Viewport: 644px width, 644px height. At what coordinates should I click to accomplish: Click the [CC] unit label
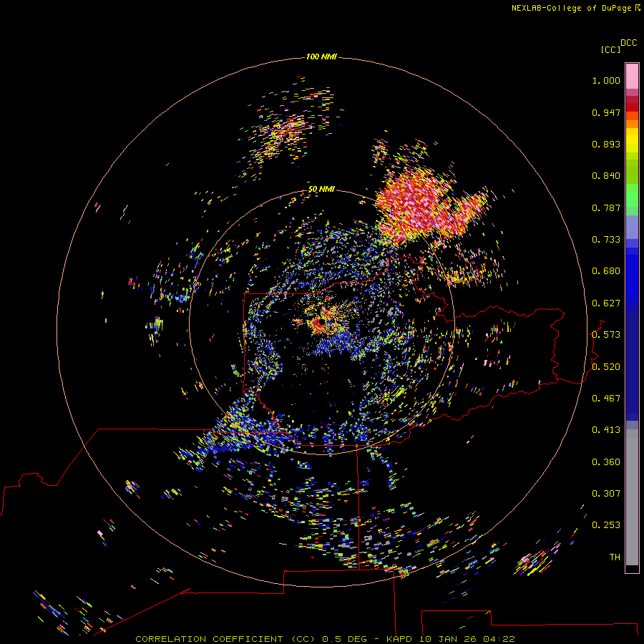click(610, 49)
